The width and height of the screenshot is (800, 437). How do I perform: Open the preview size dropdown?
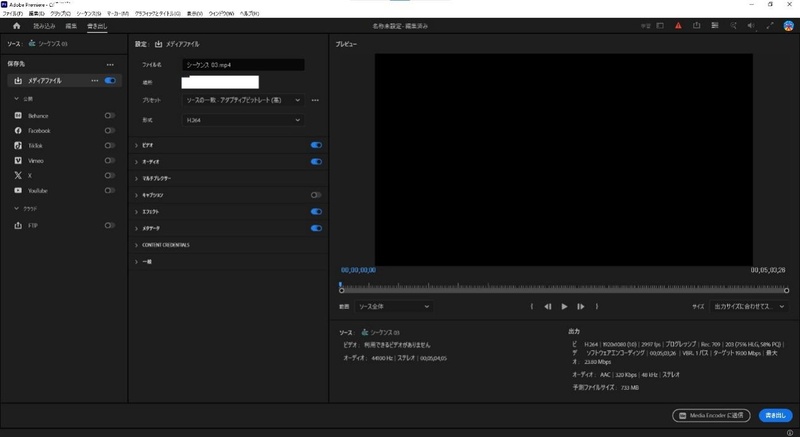pyautogui.click(x=749, y=306)
